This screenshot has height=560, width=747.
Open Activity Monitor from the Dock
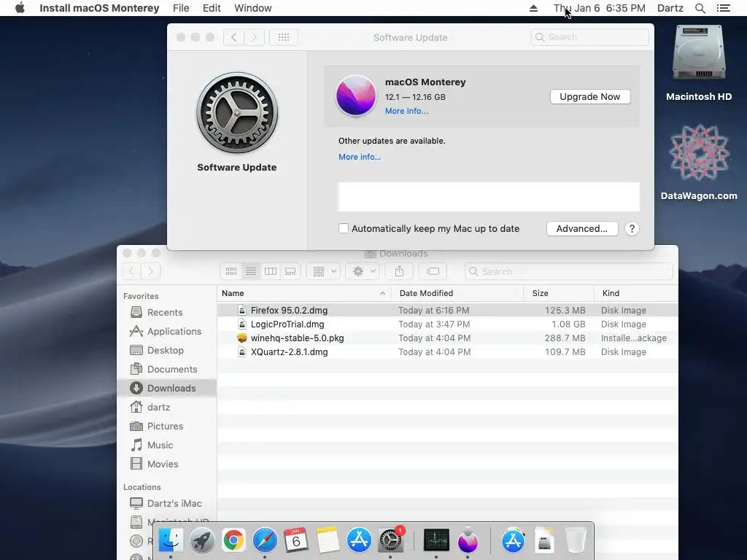coord(436,540)
